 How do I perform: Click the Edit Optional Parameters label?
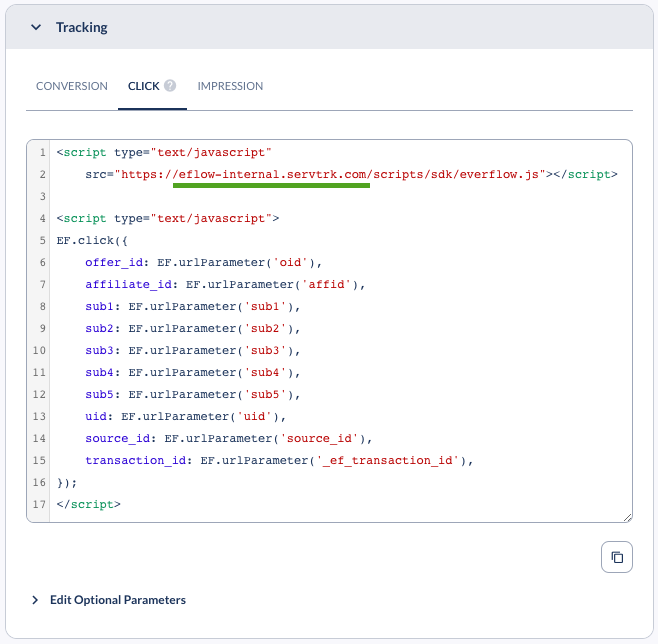point(118,600)
